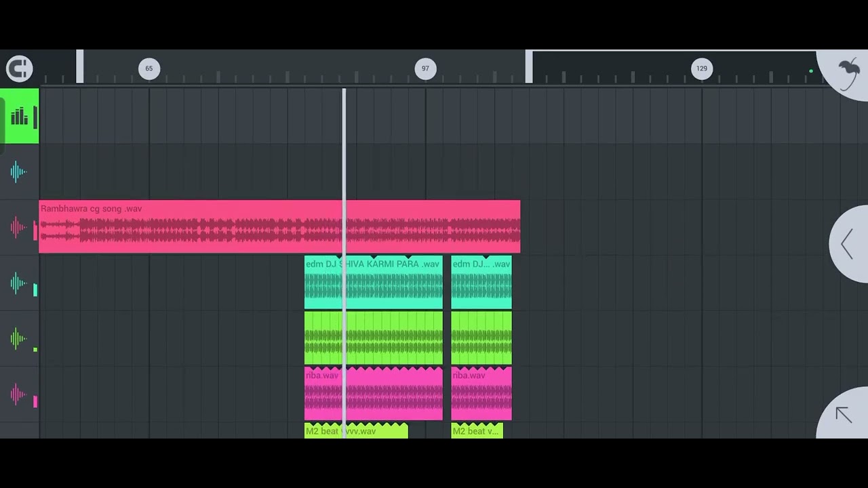Tap the diagonal arrow corner button
Image resolution: width=868 pixels, height=488 pixels.
[844, 413]
